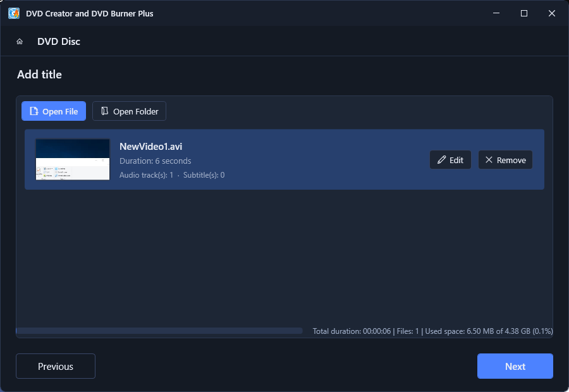
Task: Click the DVD Creator app logo icon
Action: [14, 13]
